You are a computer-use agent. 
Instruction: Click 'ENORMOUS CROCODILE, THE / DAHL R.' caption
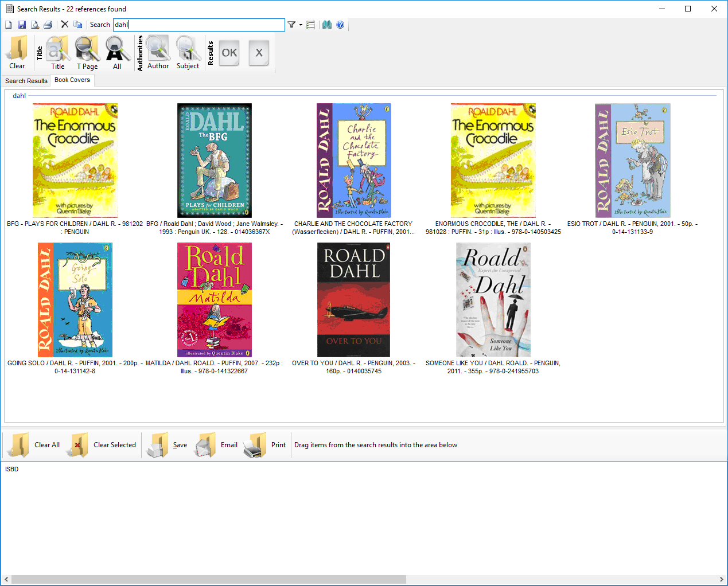click(493, 228)
